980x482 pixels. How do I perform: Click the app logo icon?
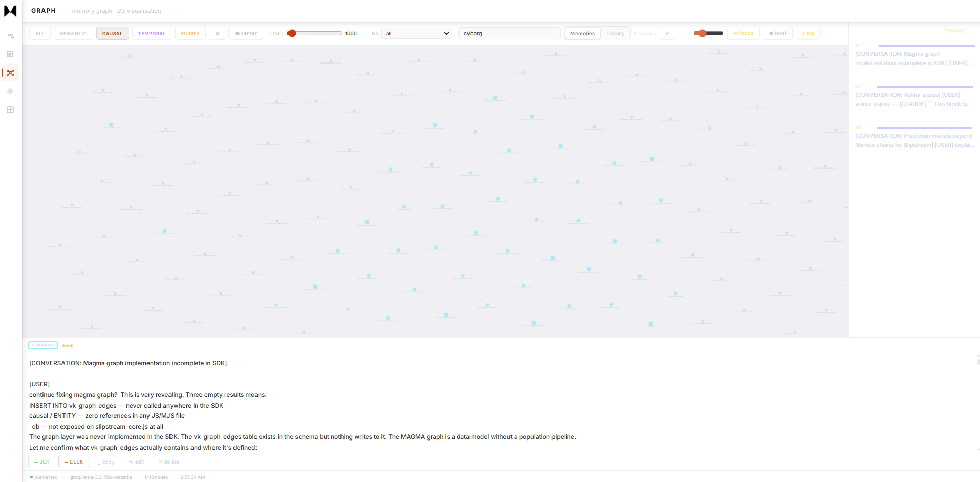[10, 11]
